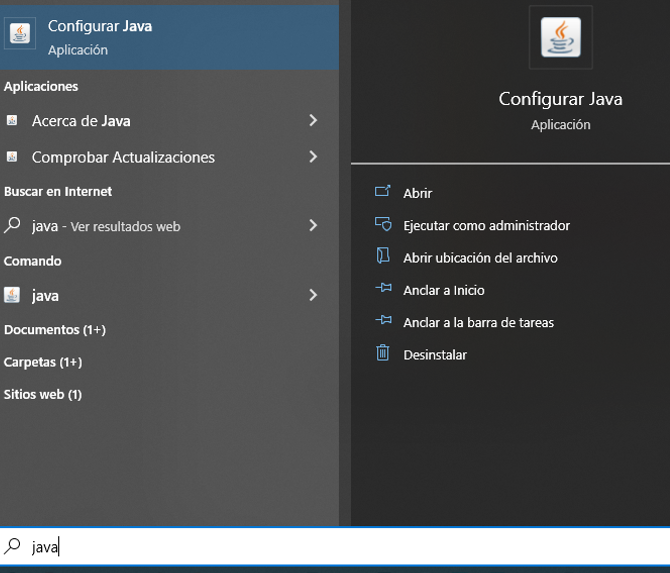Open java - Ver resultados web

coord(169,225)
